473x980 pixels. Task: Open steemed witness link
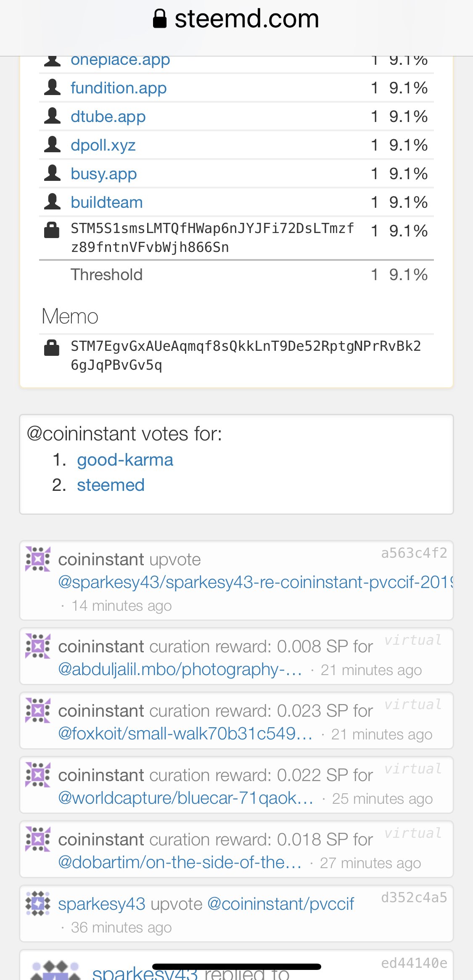pos(111,485)
